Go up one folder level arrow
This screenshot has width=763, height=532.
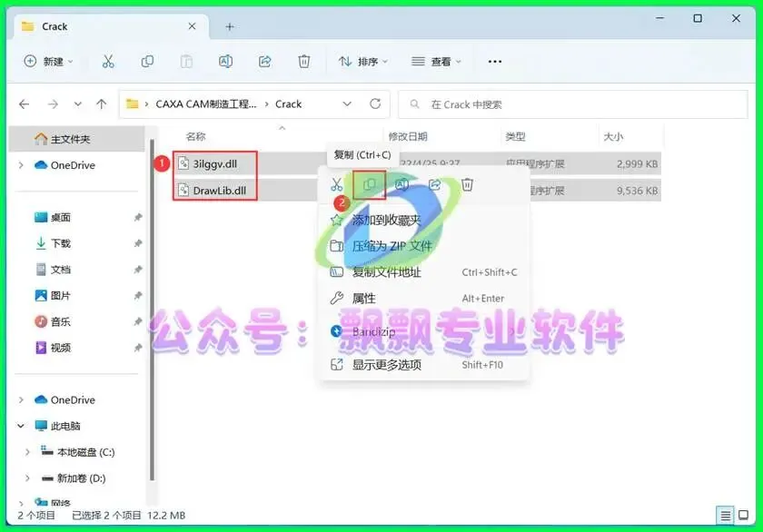point(101,104)
